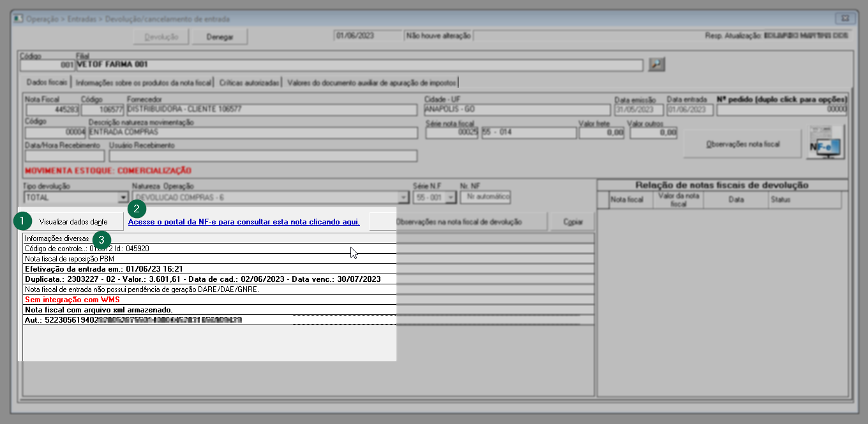Open the Tipo devolução dropdown
868x424 pixels.
pyautogui.click(x=123, y=198)
